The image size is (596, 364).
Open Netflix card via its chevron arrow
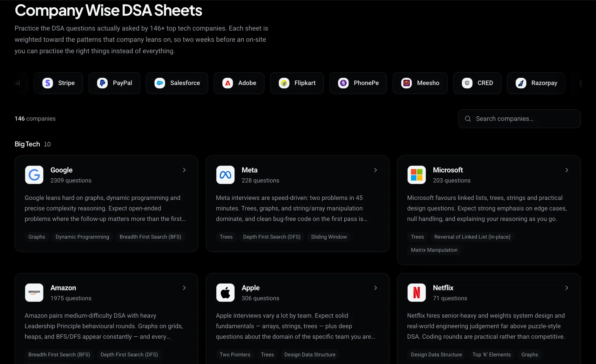[567, 288]
